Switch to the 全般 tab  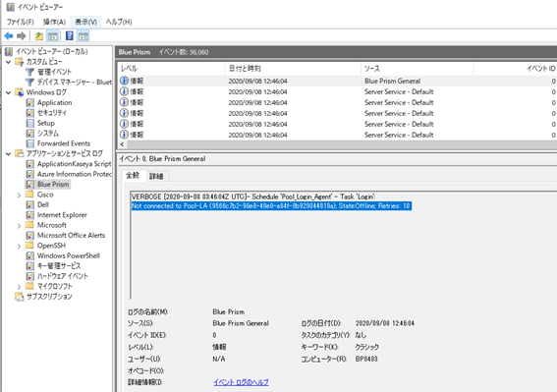click(133, 176)
